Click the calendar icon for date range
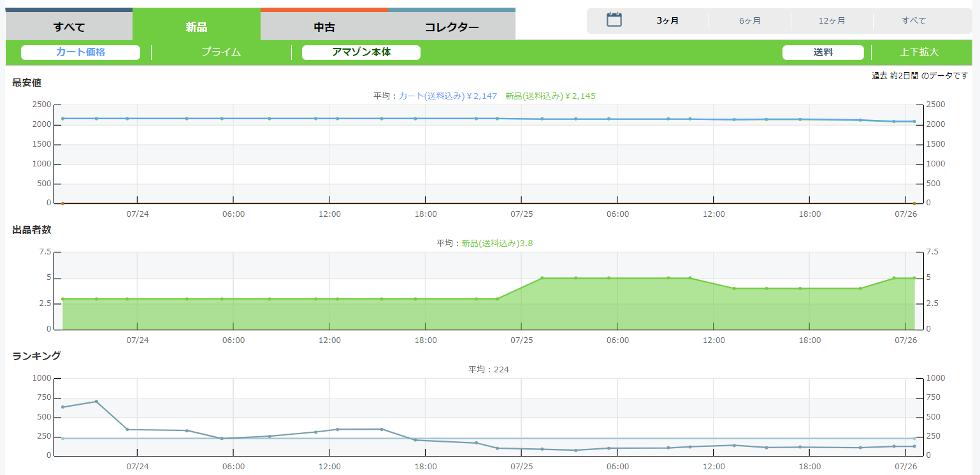This screenshot has width=980, height=475. (614, 20)
